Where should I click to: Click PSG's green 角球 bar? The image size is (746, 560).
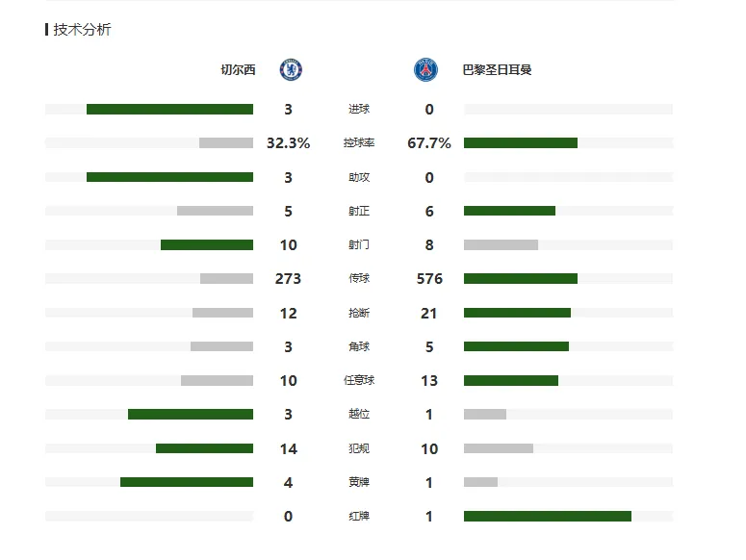(x=516, y=346)
